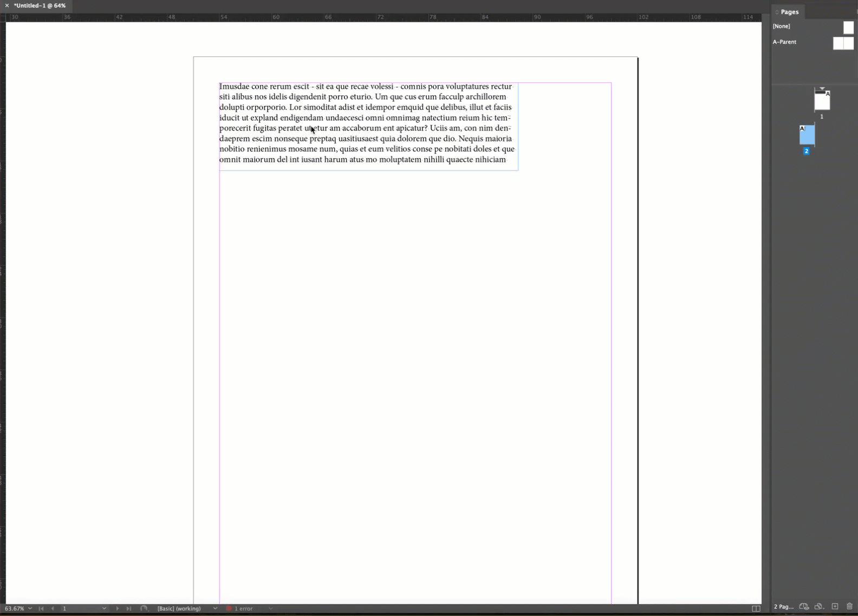The width and height of the screenshot is (858, 616).
Task: Click the A-Parent label in Pages panel
Action: [x=784, y=42]
